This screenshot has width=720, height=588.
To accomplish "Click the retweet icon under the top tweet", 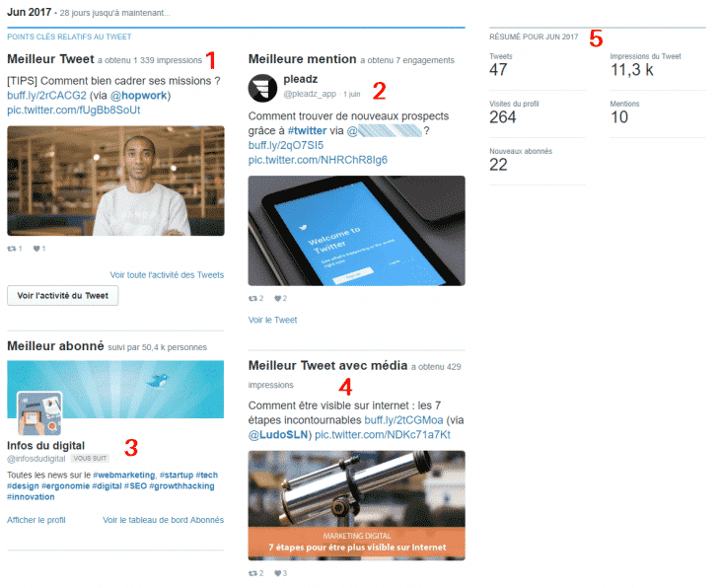I will pyautogui.click(x=12, y=249).
